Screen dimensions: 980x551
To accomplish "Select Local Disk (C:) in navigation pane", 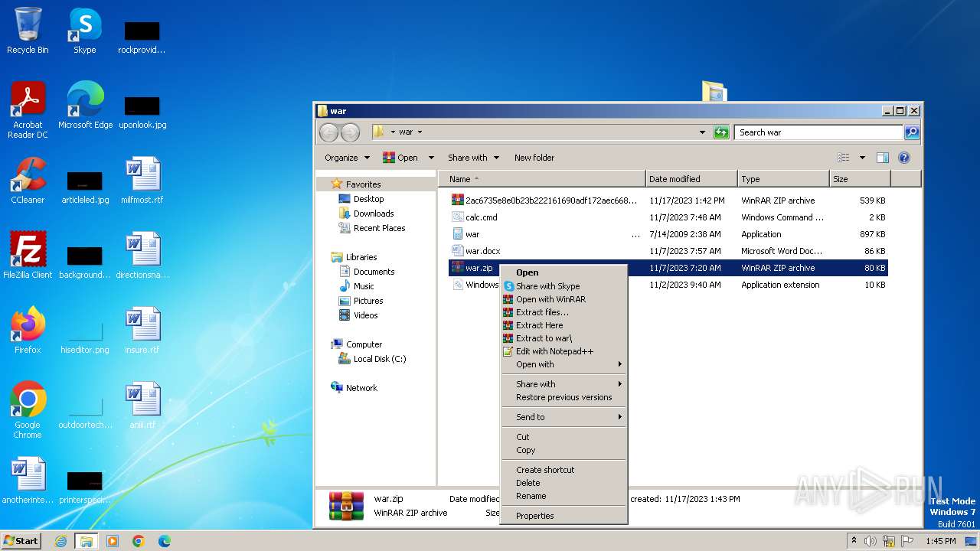I will pos(380,359).
